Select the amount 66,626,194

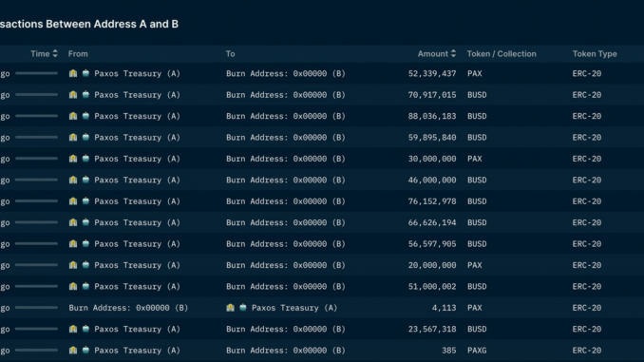pos(432,222)
